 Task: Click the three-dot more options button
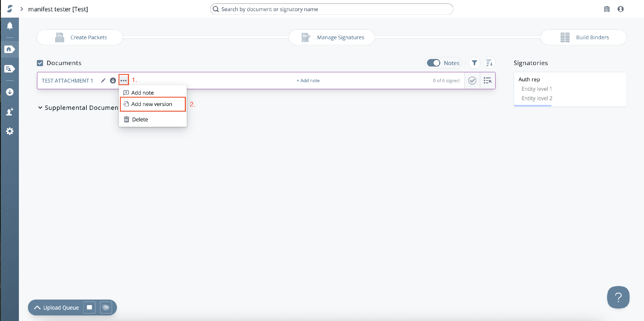[x=123, y=80]
